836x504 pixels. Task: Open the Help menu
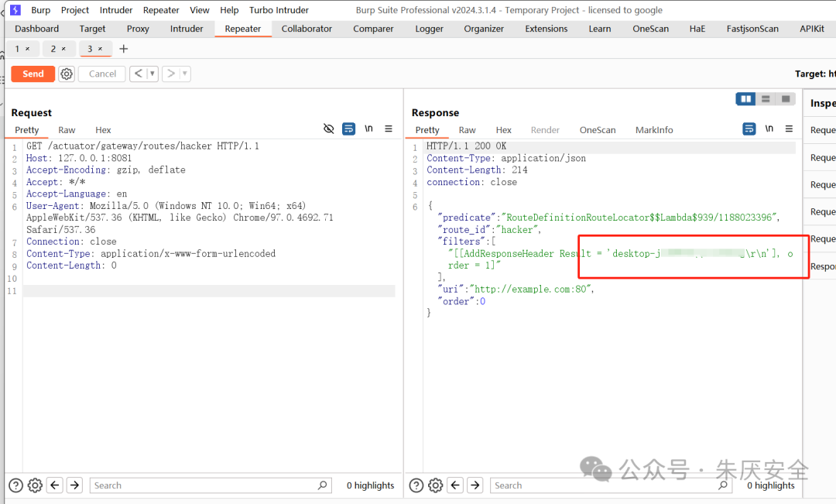229,10
